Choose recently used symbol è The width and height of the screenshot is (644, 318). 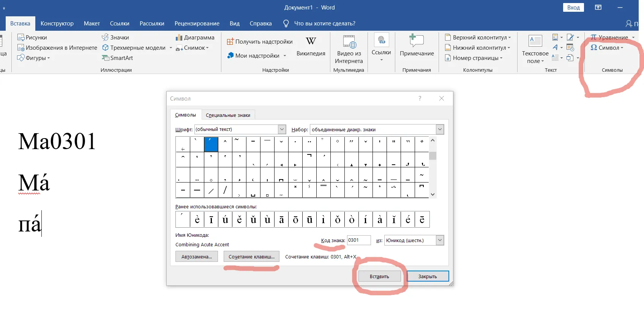point(197,219)
